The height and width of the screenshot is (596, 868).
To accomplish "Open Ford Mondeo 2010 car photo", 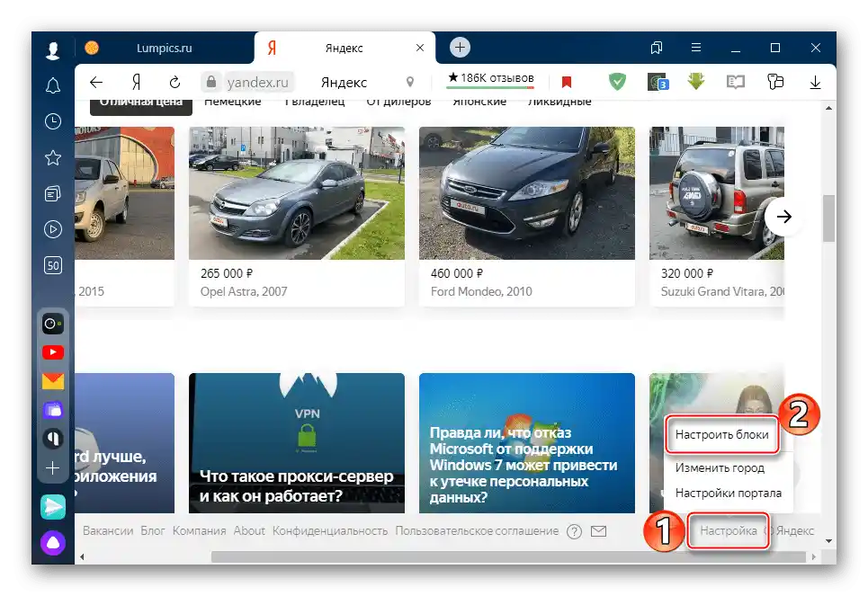I will tap(527, 193).
